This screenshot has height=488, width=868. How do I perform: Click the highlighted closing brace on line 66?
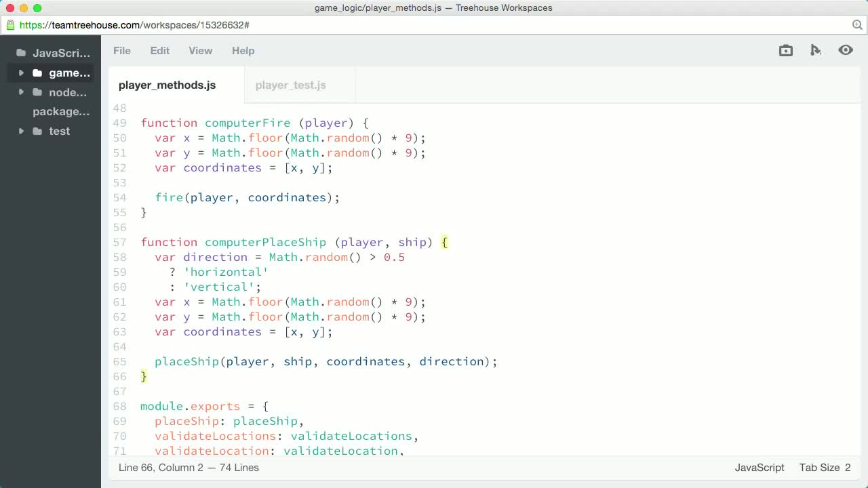[x=143, y=376]
